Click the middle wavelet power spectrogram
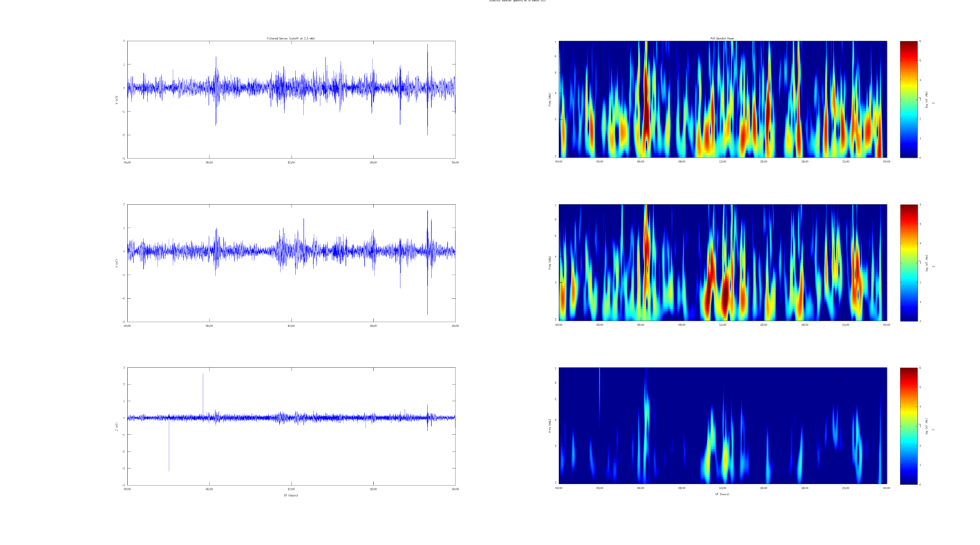Image resolution: width=980 pixels, height=545 pixels. click(x=722, y=263)
